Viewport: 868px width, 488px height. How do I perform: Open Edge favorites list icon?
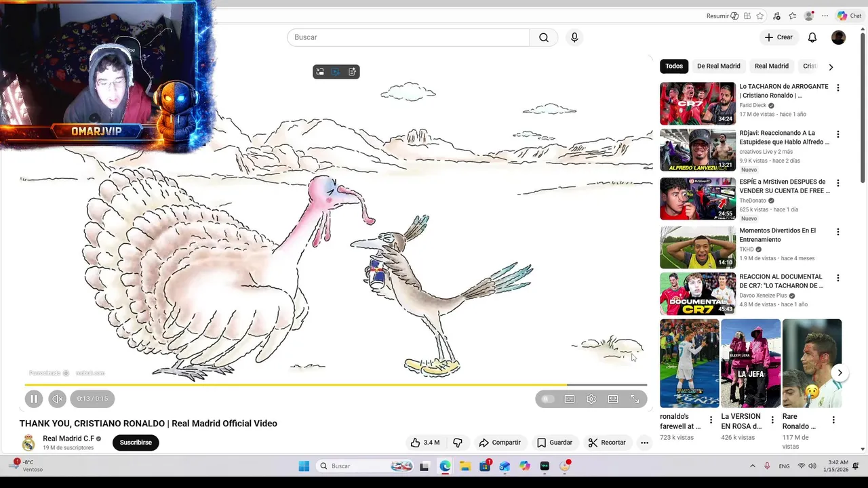pos(792,16)
